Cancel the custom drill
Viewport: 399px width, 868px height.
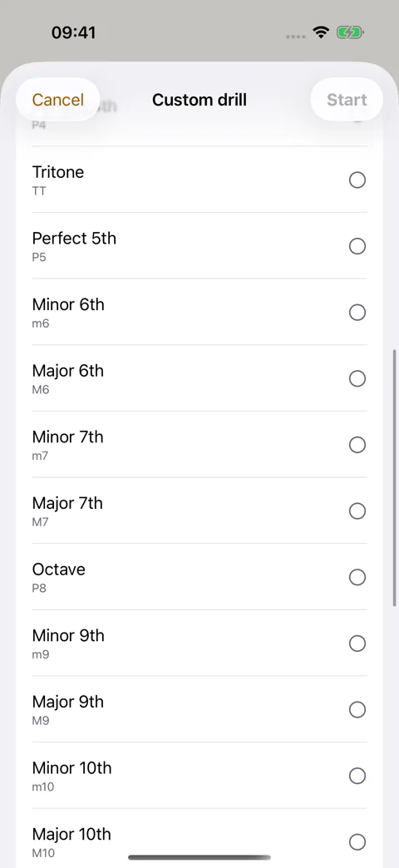pos(58,100)
